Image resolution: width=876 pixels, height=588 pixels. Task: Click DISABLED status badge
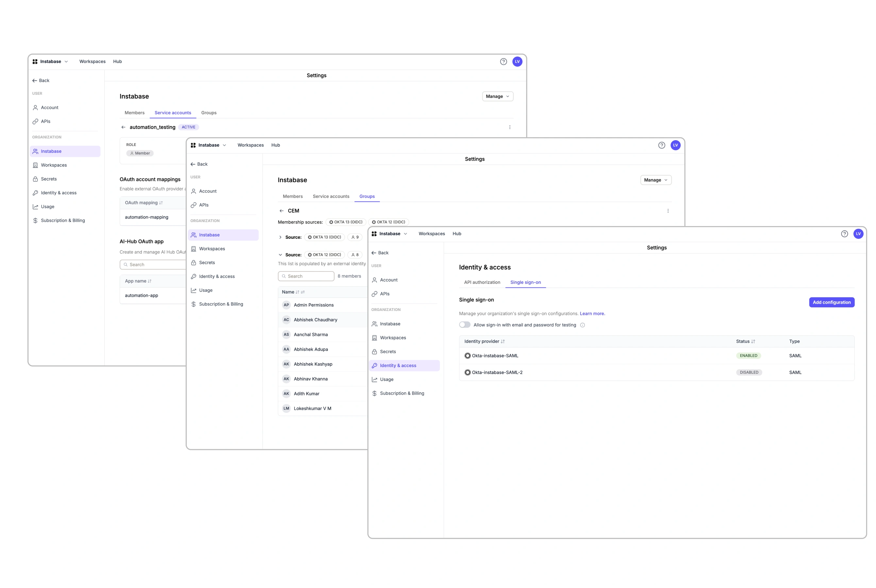pos(749,372)
